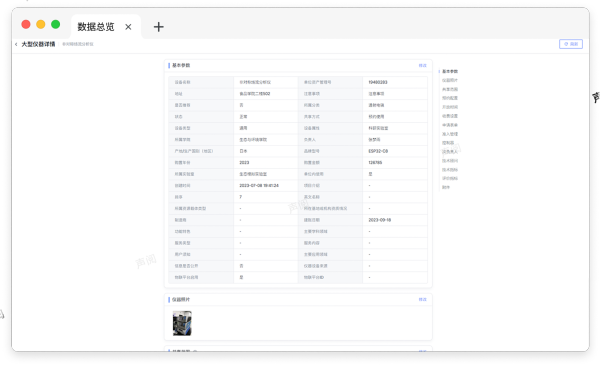Click the green maximize window button

click(x=55, y=25)
